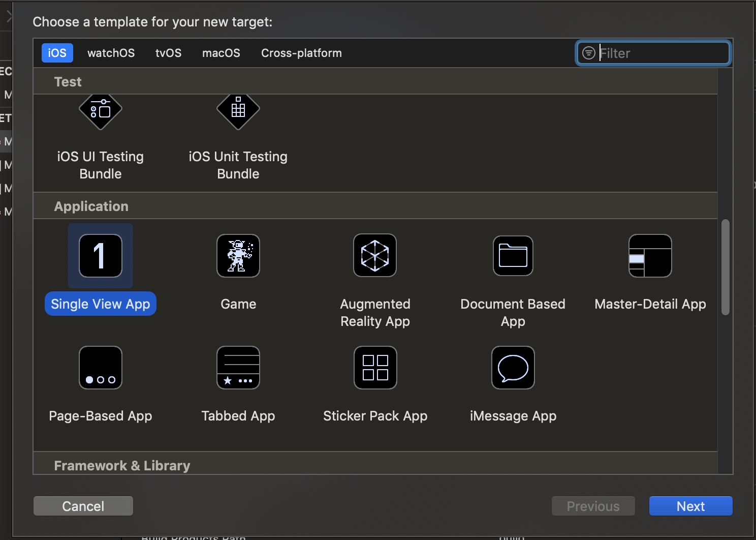
Task: Click the Tabbed App label
Action: click(x=238, y=415)
